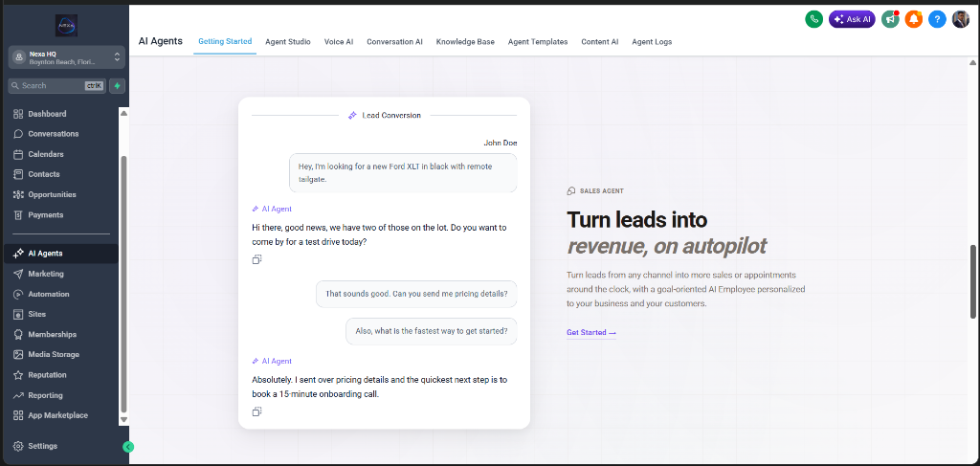Open the Knowledge Base tab
Image resolution: width=980 pixels, height=466 pixels.
[465, 42]
